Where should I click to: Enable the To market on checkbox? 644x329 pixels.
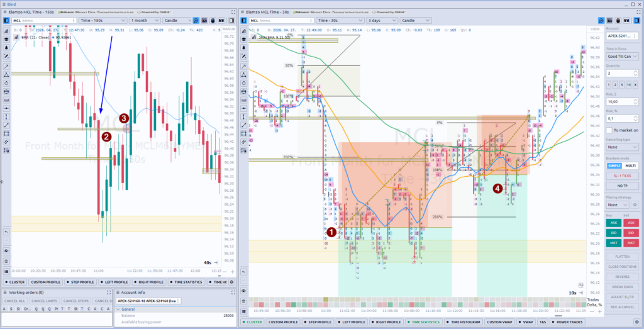tap(609, 130)
